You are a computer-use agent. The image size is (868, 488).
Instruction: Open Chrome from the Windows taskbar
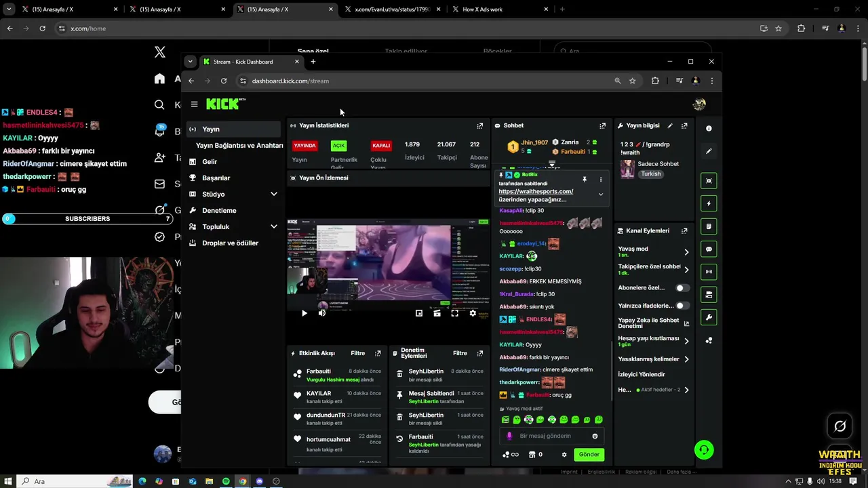click(x=243, y=481)
